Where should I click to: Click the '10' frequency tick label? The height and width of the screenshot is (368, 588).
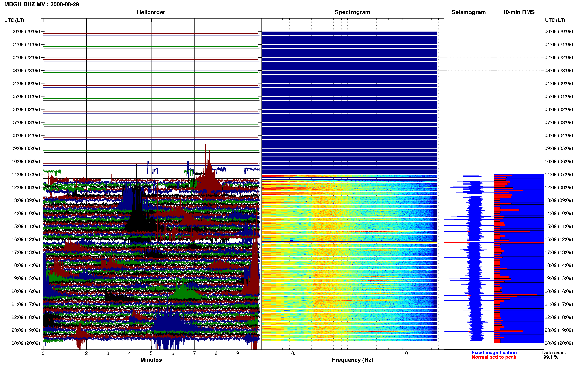pos(405,353)
